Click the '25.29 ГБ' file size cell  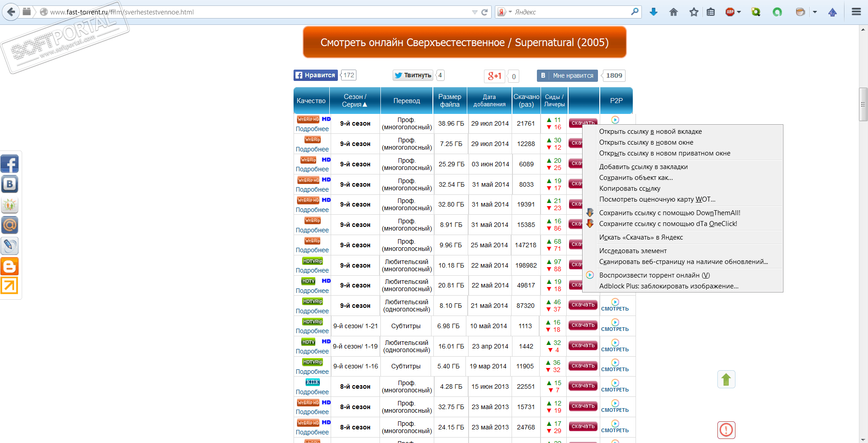click(x=451, y=164)
